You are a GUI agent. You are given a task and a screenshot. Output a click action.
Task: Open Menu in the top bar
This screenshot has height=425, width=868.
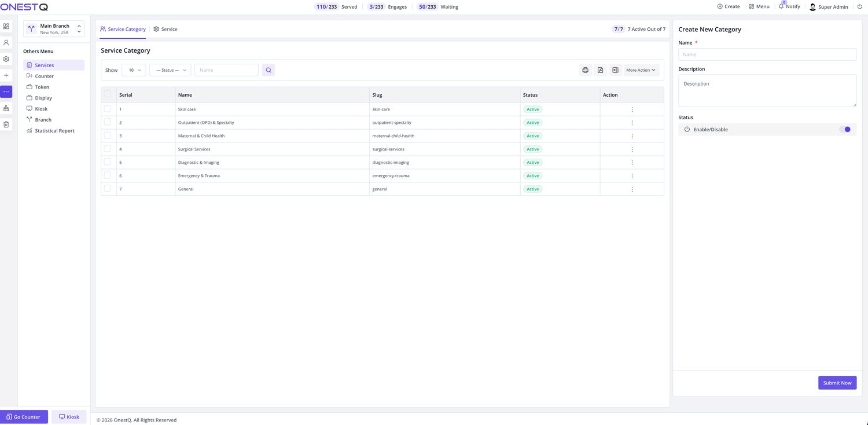(759, 6)
